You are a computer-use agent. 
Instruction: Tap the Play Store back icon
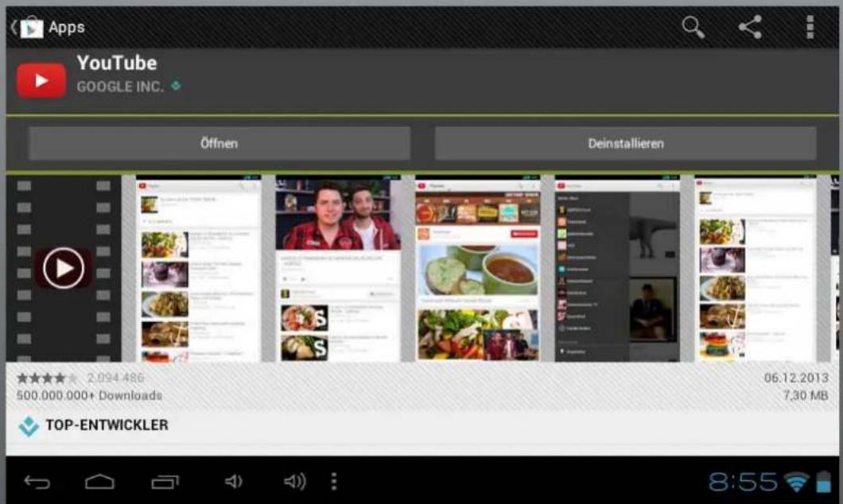26,27
